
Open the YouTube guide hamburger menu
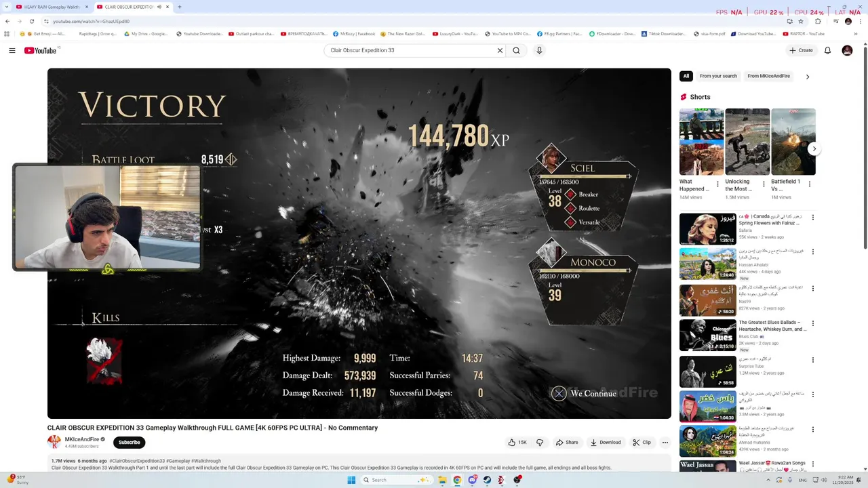[x=12, y=50]
